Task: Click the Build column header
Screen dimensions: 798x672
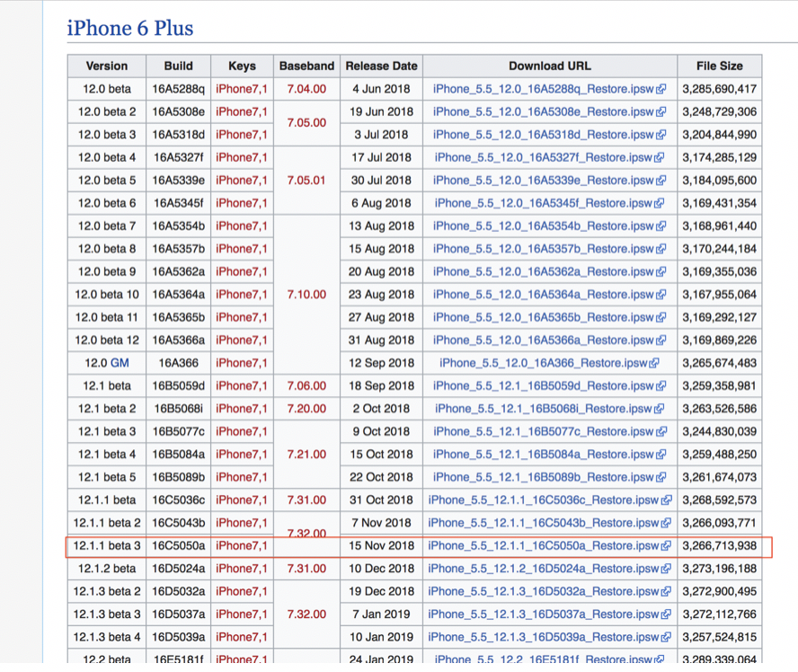Action: [x=178, y=66]
